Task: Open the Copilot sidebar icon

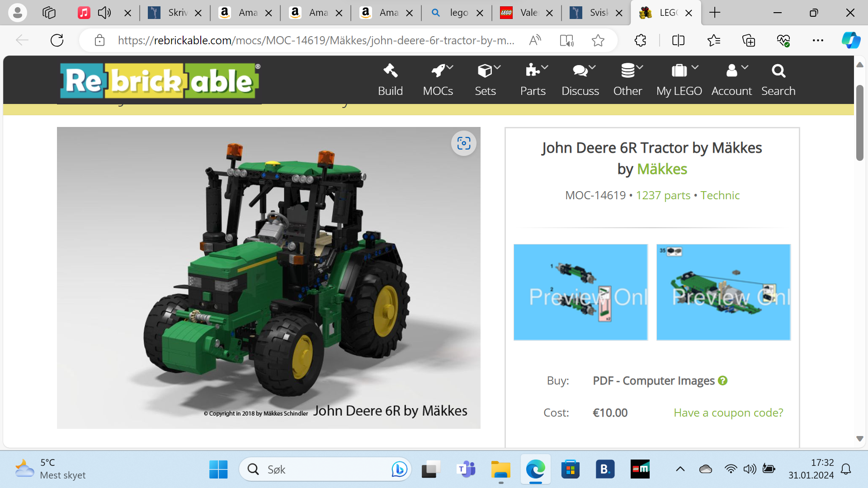Action: [850, 40]
